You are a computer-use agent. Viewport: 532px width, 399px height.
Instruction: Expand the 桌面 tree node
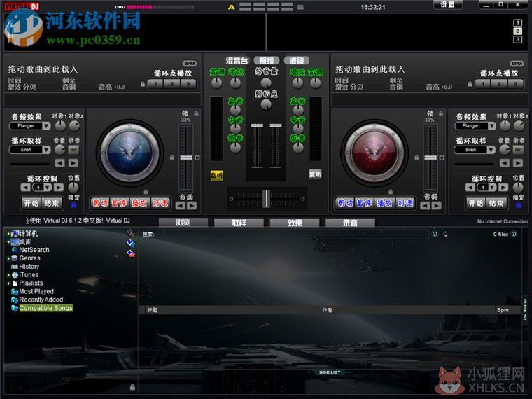8,242
